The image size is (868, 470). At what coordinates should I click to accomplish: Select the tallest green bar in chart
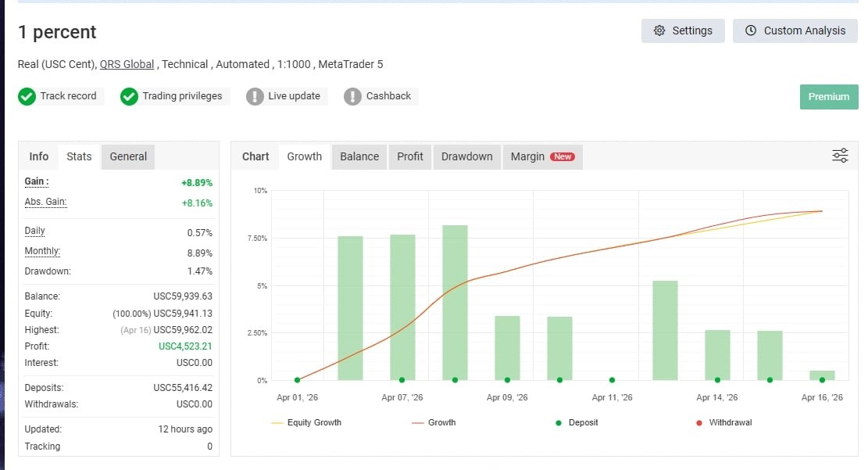(455, 302)
